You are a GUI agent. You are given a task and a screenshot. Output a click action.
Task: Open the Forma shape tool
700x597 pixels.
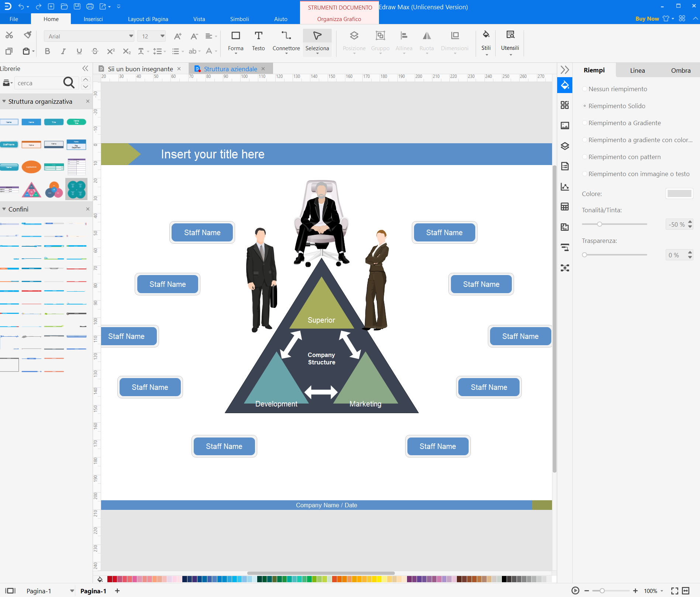[235, 41]
